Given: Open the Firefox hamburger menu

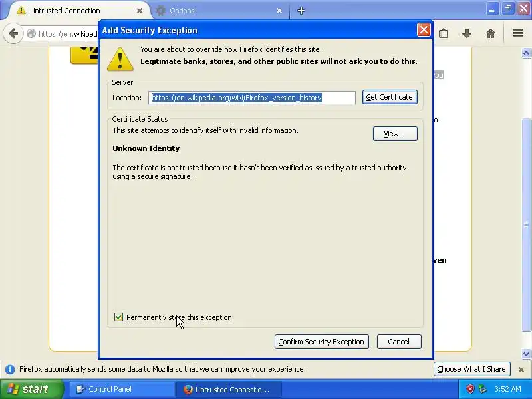Looking at the screenshot, I should click(518, 33).
